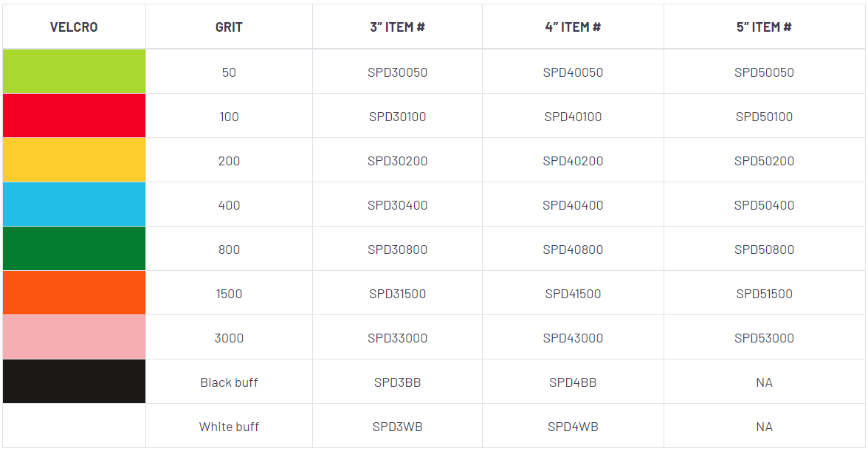Select item number SPD30050

coord(397,72)
